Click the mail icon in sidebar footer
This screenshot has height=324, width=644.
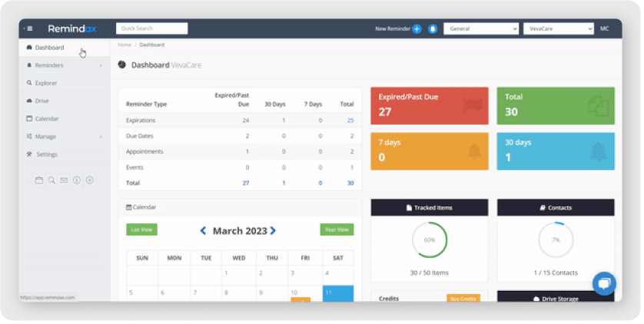pyautogui.click(x=64, y=180)
